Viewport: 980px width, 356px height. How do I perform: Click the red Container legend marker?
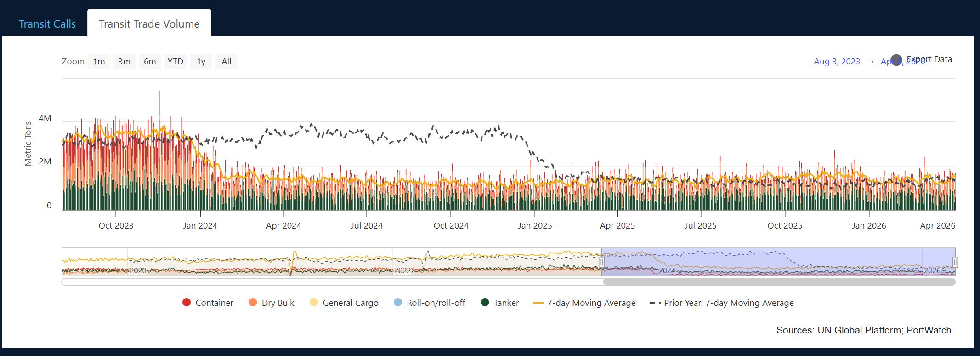[x=187, y=302]
